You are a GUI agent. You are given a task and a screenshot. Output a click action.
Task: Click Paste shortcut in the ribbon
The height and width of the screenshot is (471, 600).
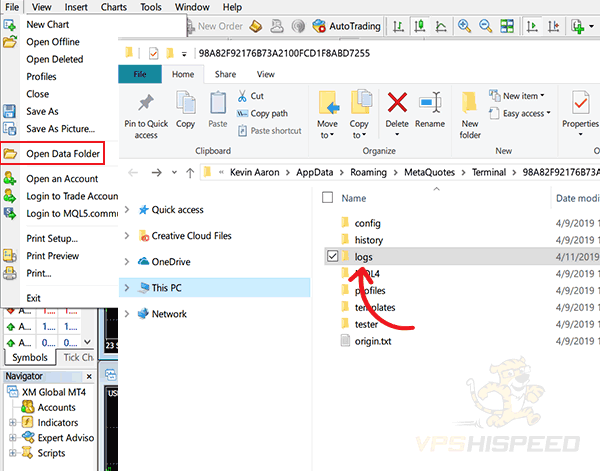[x=269, y=131]
